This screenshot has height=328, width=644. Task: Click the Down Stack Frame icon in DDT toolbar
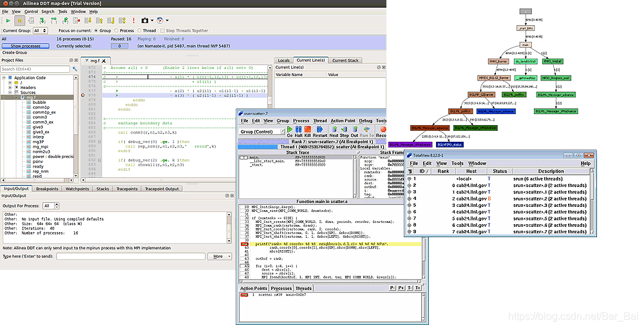coord(88,21)
